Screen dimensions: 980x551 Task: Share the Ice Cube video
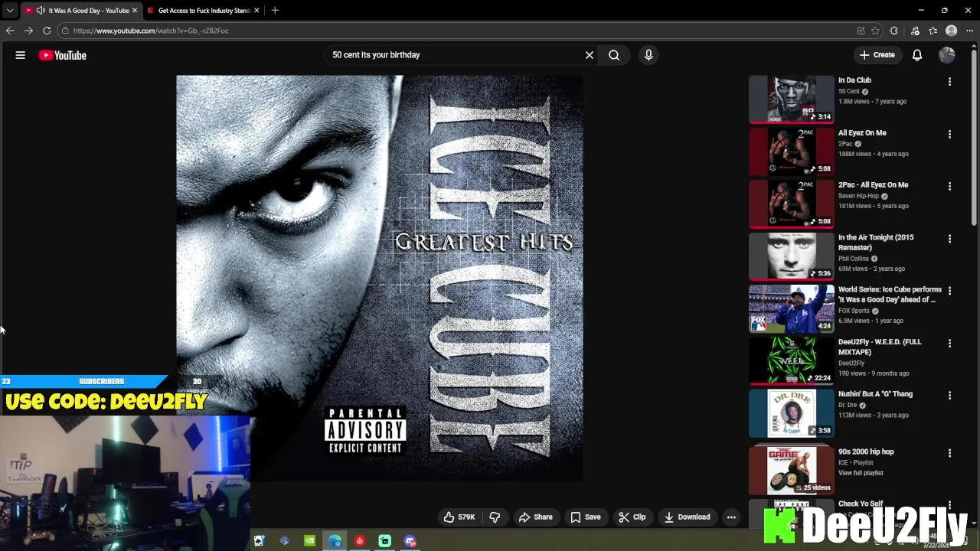(x=535, y=517)
